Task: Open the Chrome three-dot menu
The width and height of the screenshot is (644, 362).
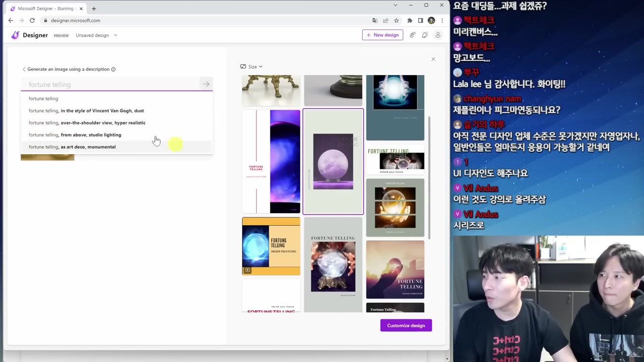Action: (442, 21)
